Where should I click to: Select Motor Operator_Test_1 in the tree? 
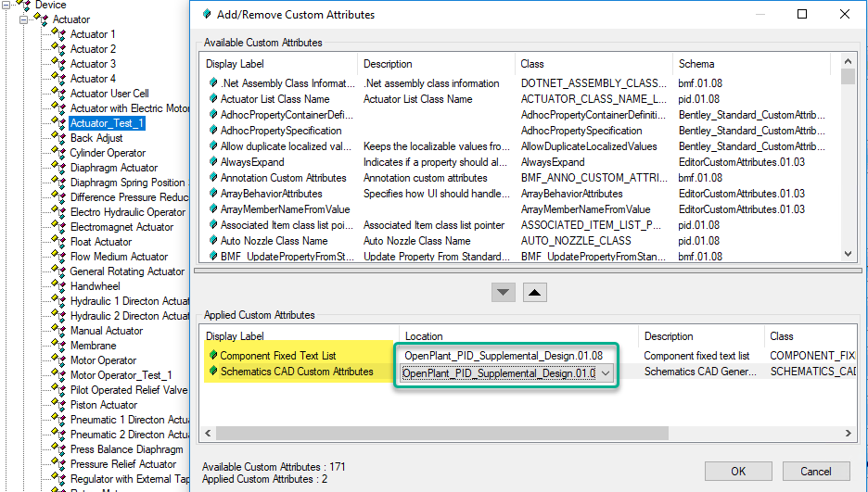[121, 375]
